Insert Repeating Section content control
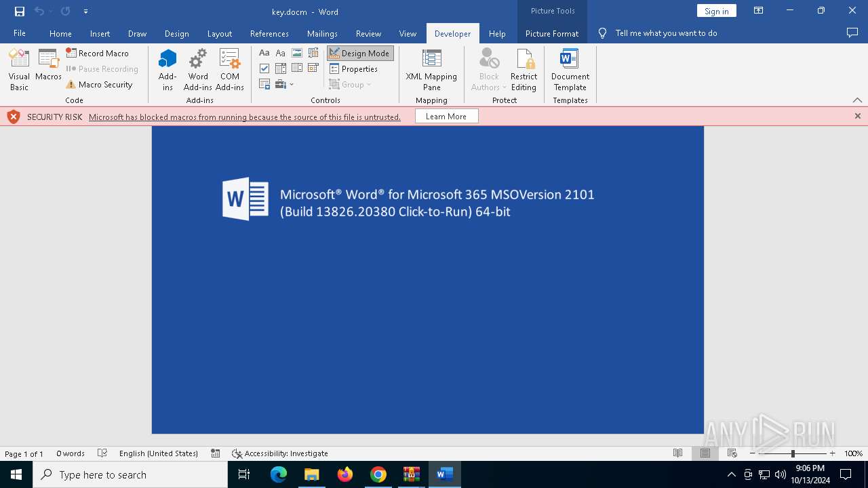The height and width of the screenshot is (488, 868). [x=264, y=85]
